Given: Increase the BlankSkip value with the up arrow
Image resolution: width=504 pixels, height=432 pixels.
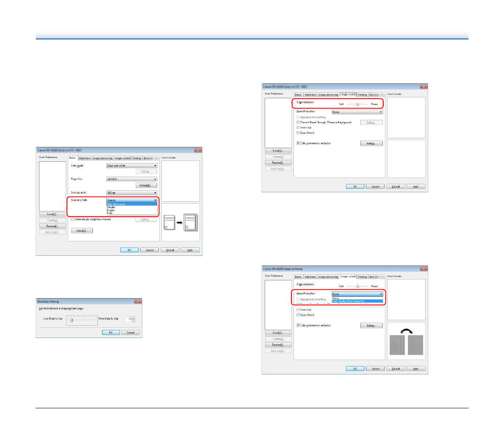Looking at the screenshot, I should 134,318.
